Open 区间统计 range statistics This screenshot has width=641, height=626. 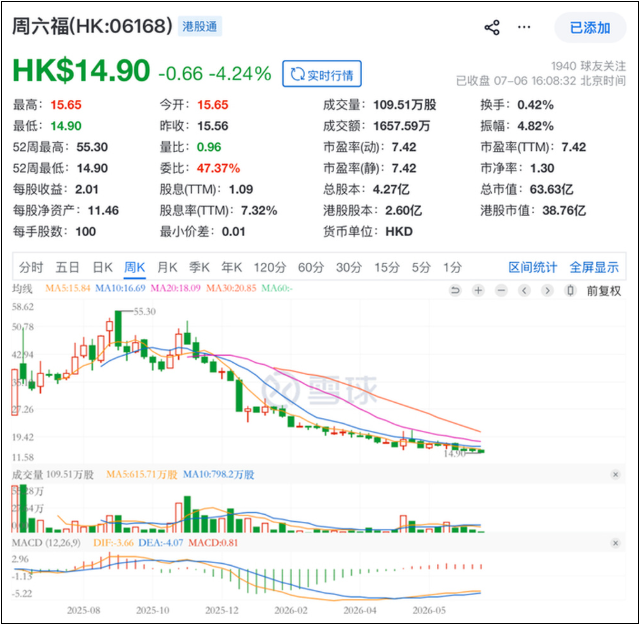[x=532, y=267]
